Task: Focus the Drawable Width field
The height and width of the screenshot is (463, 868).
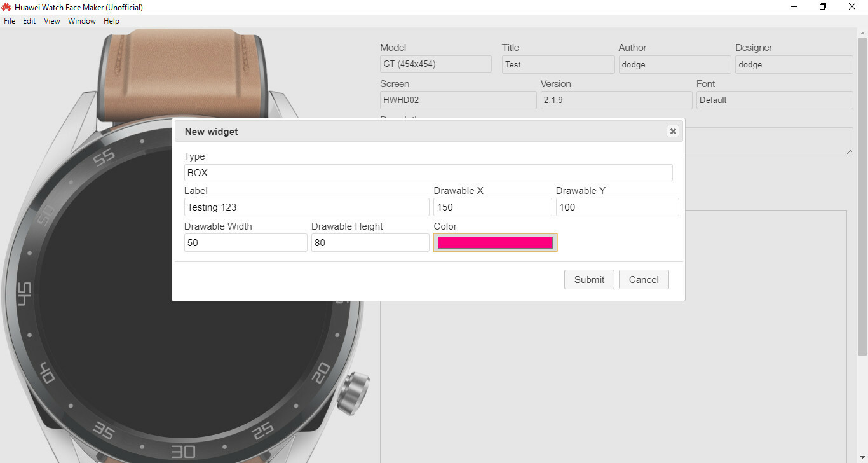Action: pyautogui.click(x=246, y=242)
